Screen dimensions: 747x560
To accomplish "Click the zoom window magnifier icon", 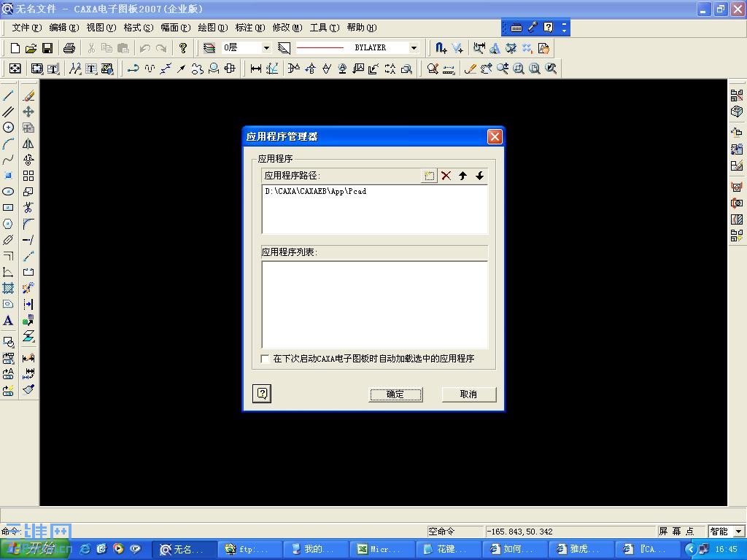I will pyautogui.click(x=519, y=69).
